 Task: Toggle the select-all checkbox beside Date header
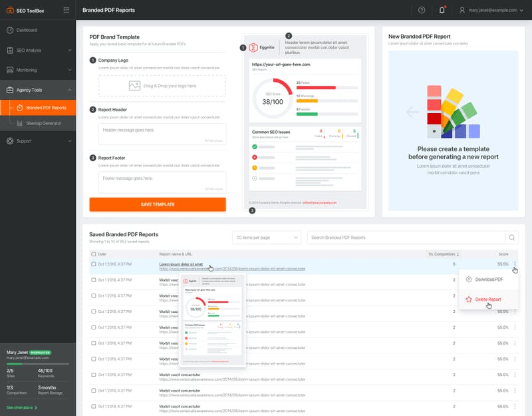tap(93, 254)
